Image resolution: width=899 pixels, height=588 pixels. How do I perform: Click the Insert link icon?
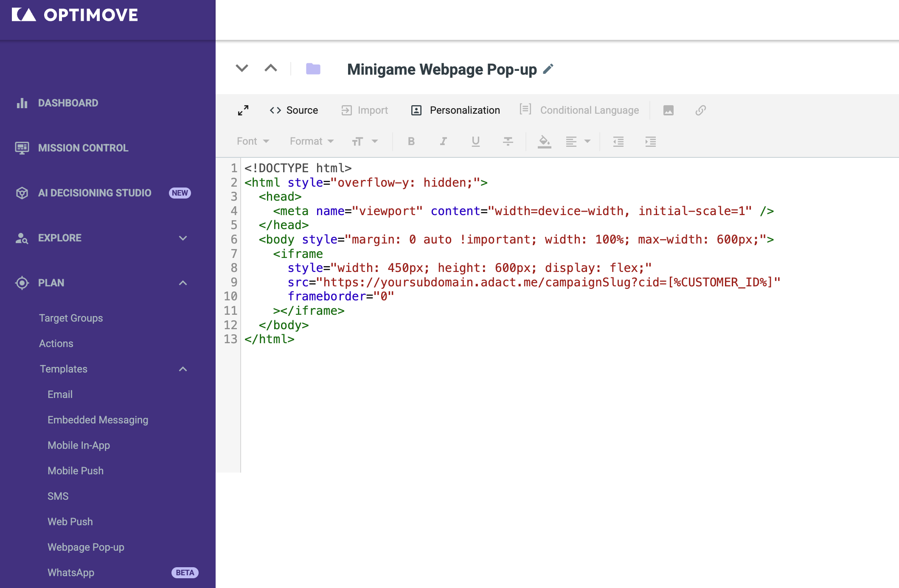[701, 110]
